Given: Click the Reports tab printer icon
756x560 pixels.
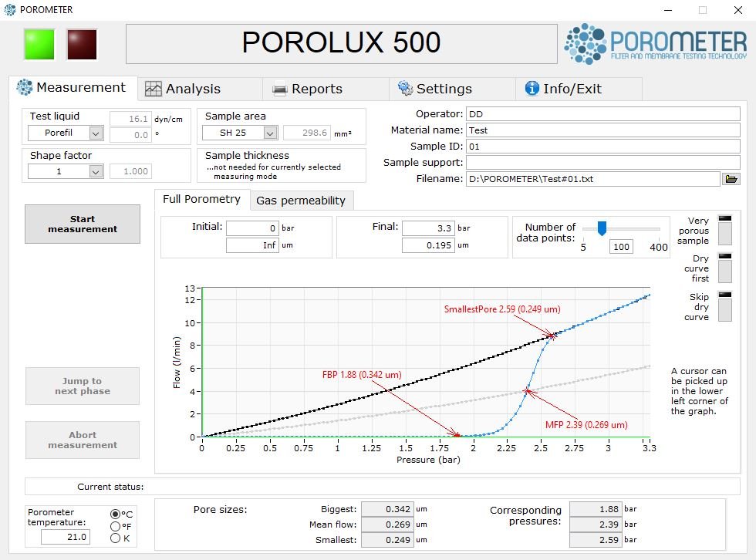Looking at the screenshot, I should click(279, 89).
